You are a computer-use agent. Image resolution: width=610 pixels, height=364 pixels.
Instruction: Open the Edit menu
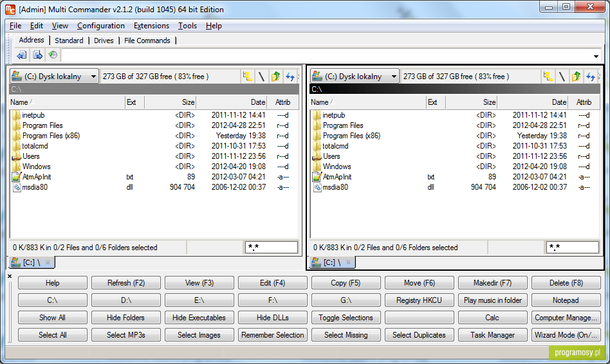coord(36,26)
